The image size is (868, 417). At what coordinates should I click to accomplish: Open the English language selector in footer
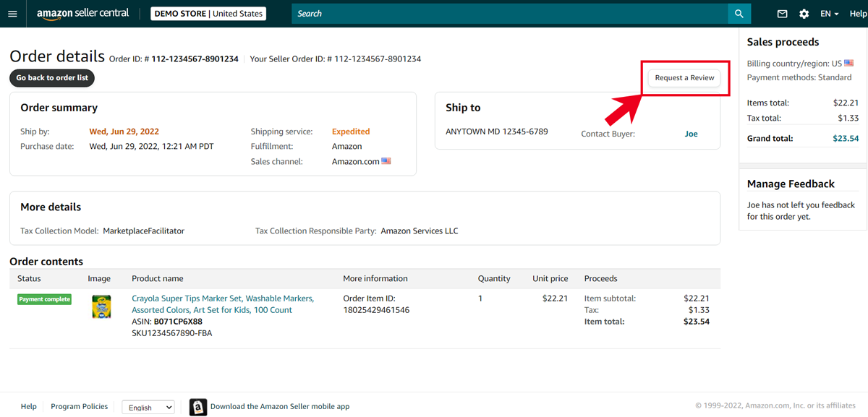click(x=148, y=408)
